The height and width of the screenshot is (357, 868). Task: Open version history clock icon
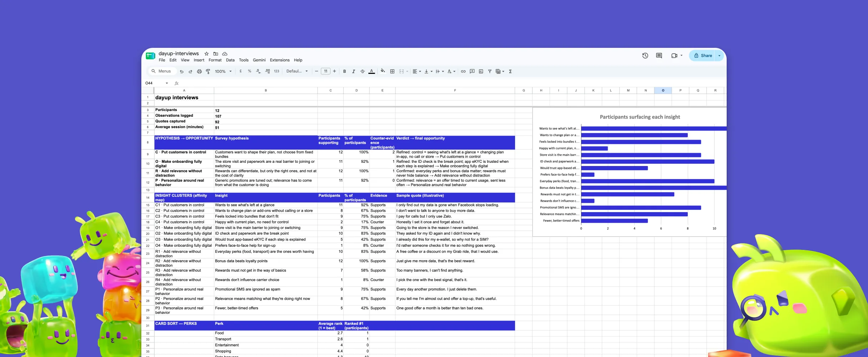[x=645, y=56]
